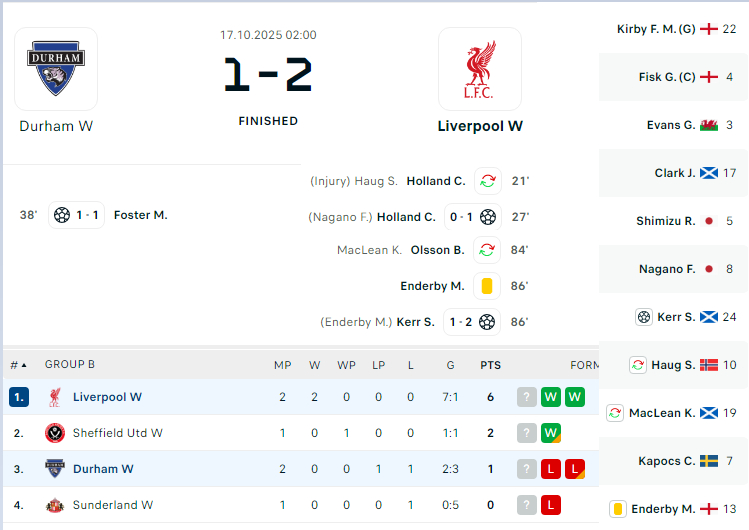Select Kirby F. M. in the lineup
The image size is (749, 530).
point(655,29)
